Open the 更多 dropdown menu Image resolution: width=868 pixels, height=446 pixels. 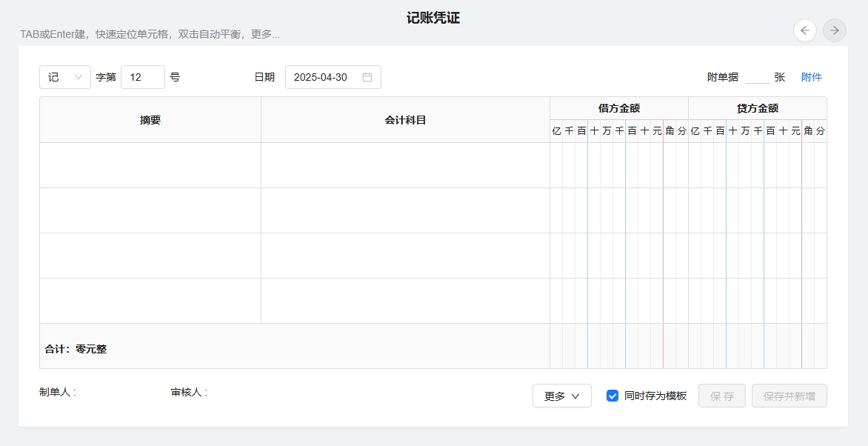pyautogui.click(x=561, y=396)
